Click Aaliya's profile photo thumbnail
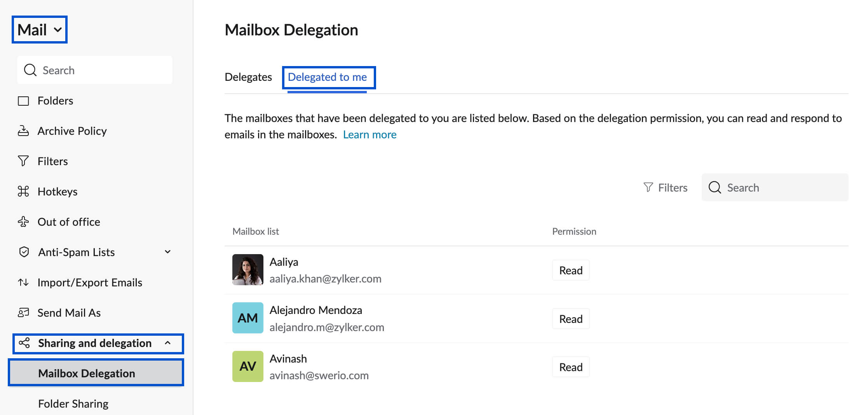Image resolution: width=868 pixels, height=415 pixels. coord(248,270)
